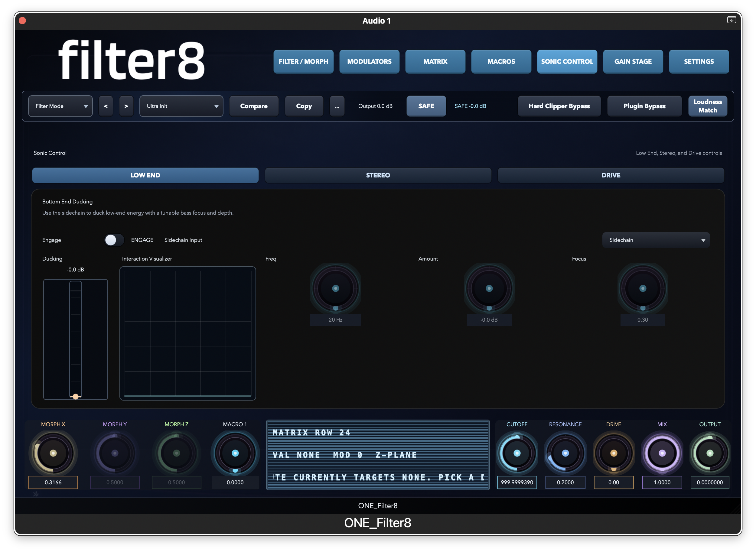756x552 pixels.
Task: Click the previous preset arrow button
Action: pyautogui.click(x=106, y=106)
